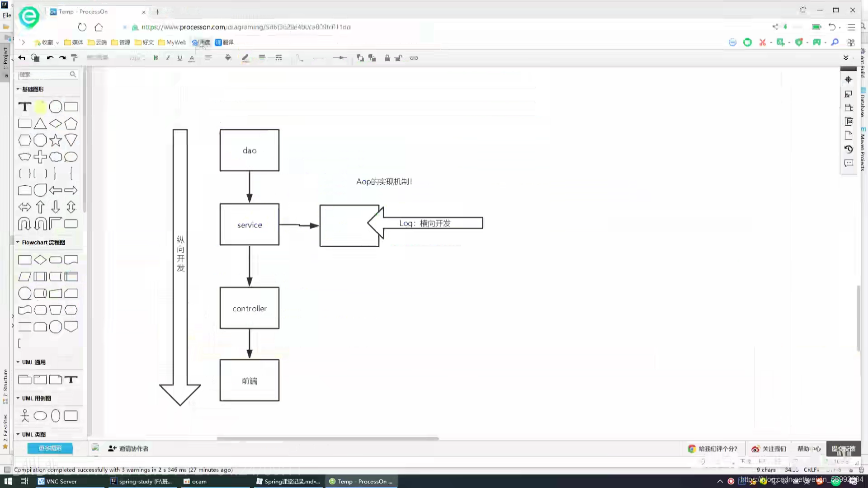Click the browser refresh icon
The height and width of the screenshot is (488, 868).
coord(82,27)
